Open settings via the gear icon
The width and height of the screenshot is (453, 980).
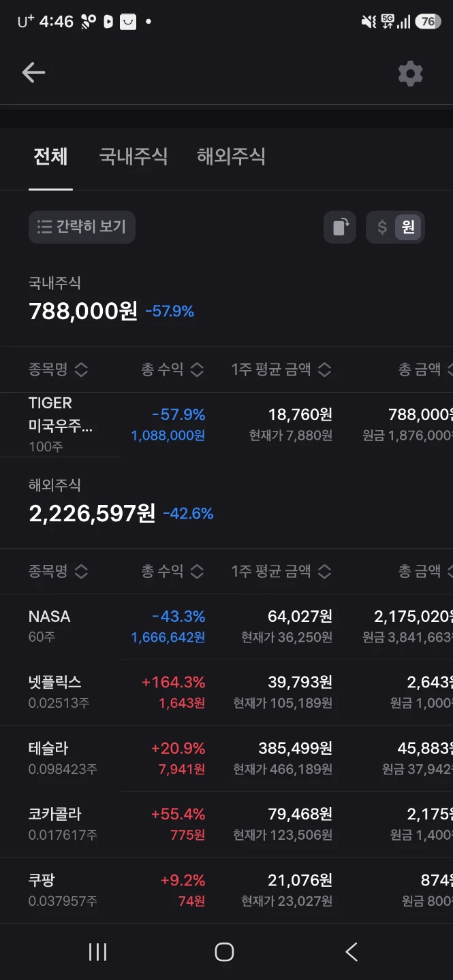410,73
